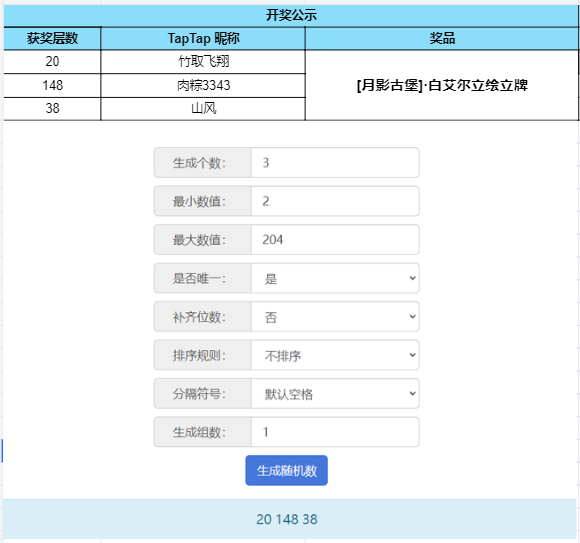Screen dimensions: 580x543
Task: Select the 竹取飞翔 nickname cell
Action: pos(203,62)
